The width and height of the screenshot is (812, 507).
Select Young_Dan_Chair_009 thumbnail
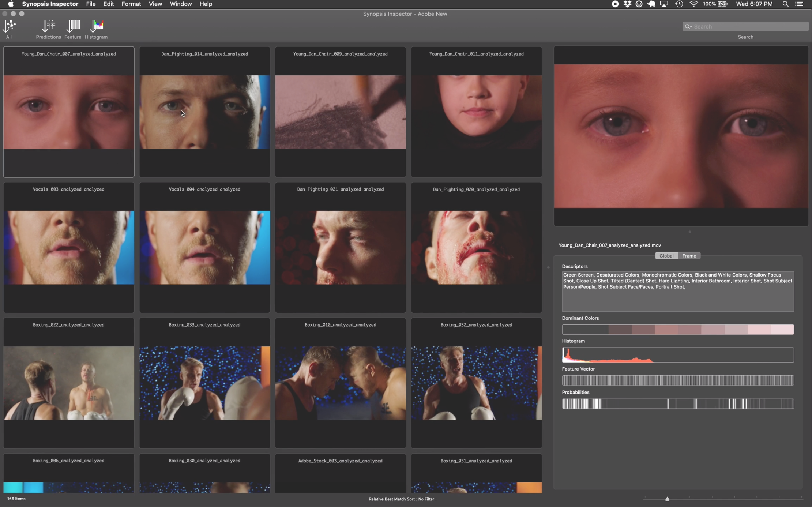(x=341, y=112)
